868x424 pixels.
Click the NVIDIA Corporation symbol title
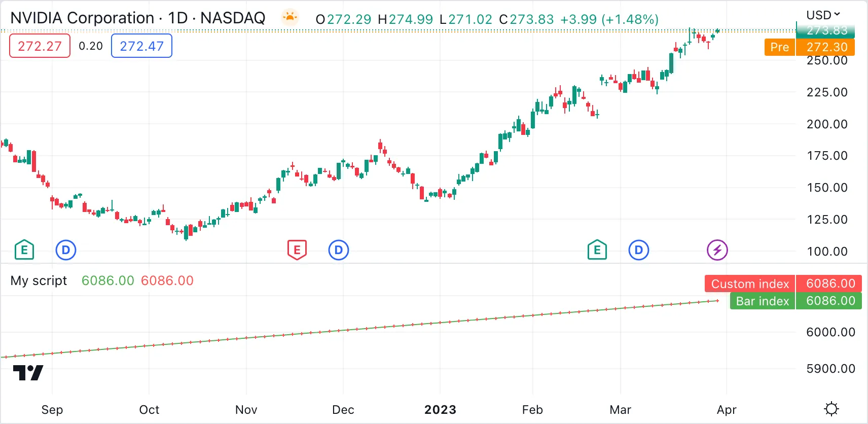(x=82, y=18)
